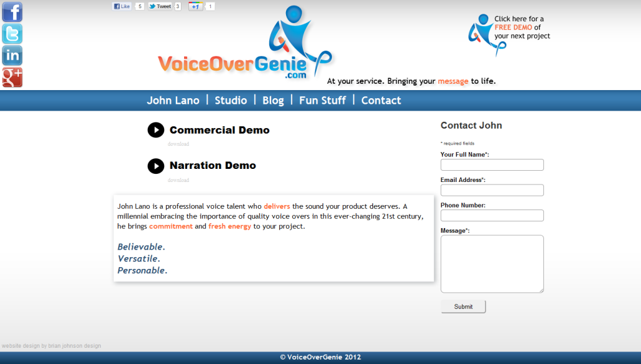Screen dimensions: 641x364
Task: Play the Narration Demo
Action: pos(156,166)
